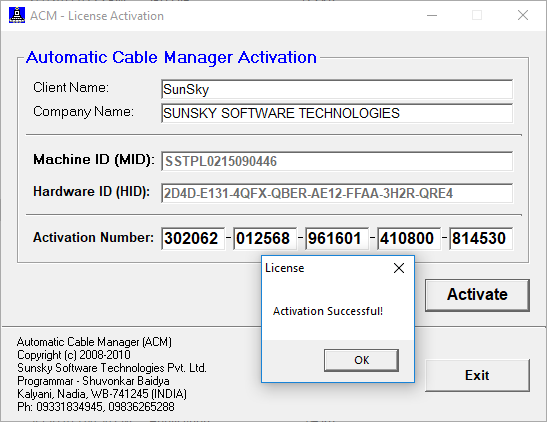Image resolution: width=547 pixels, height=422 pixels.
Task: Close the License message box
Action: click(x=399, y=268)
